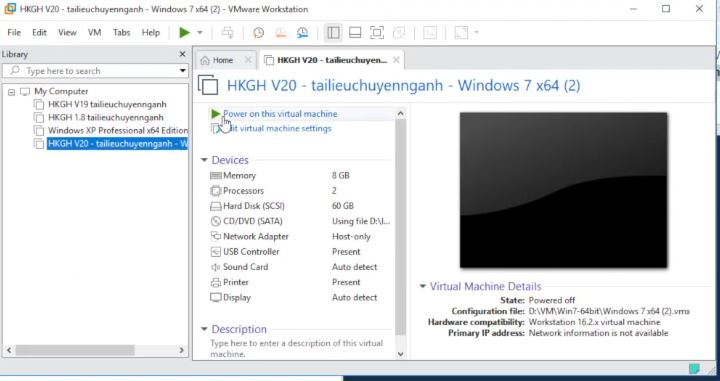Click the USB Controller icon

[x=215, y=252]
